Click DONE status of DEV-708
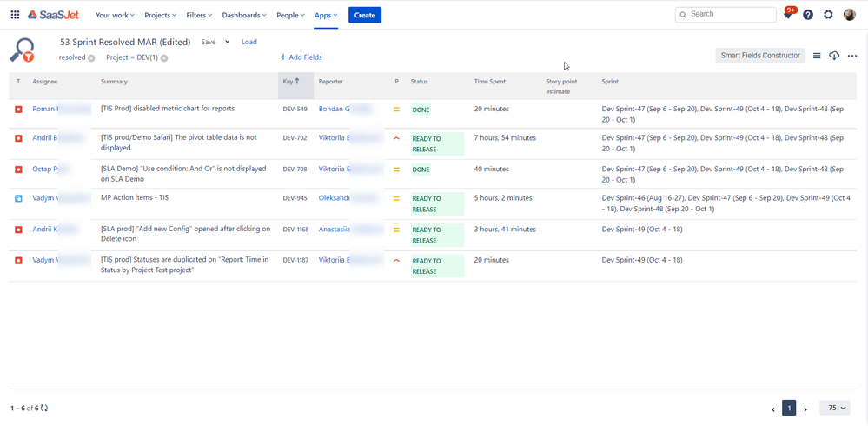The image size is (868, 426). click(x=421, y=170)
